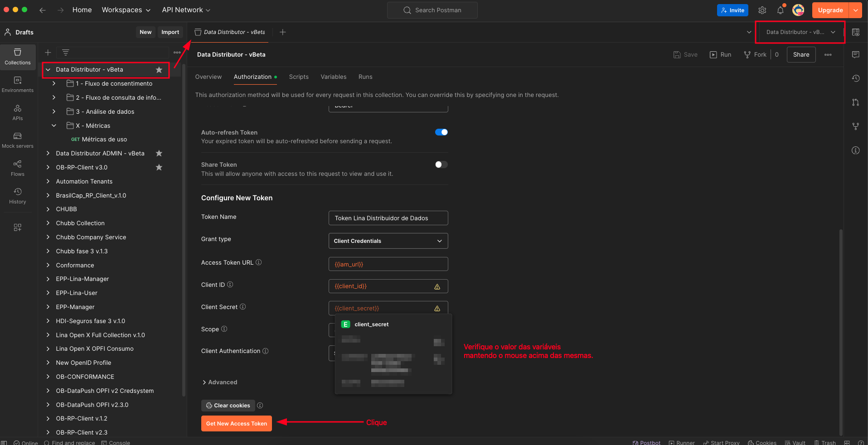Enable the Share Token switch

pyautogui.click(x=441, y=164)
